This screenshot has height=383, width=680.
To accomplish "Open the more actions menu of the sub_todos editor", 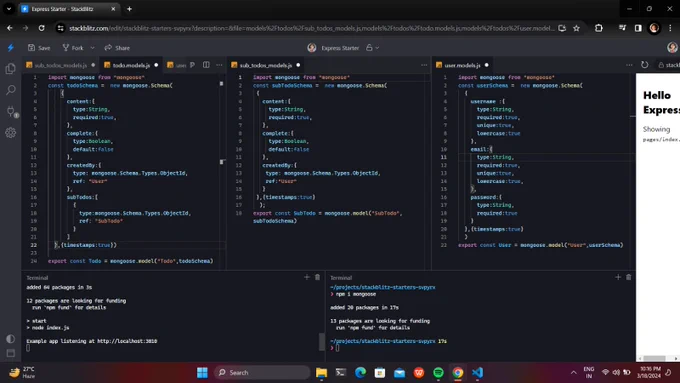I will click(424, 65).
